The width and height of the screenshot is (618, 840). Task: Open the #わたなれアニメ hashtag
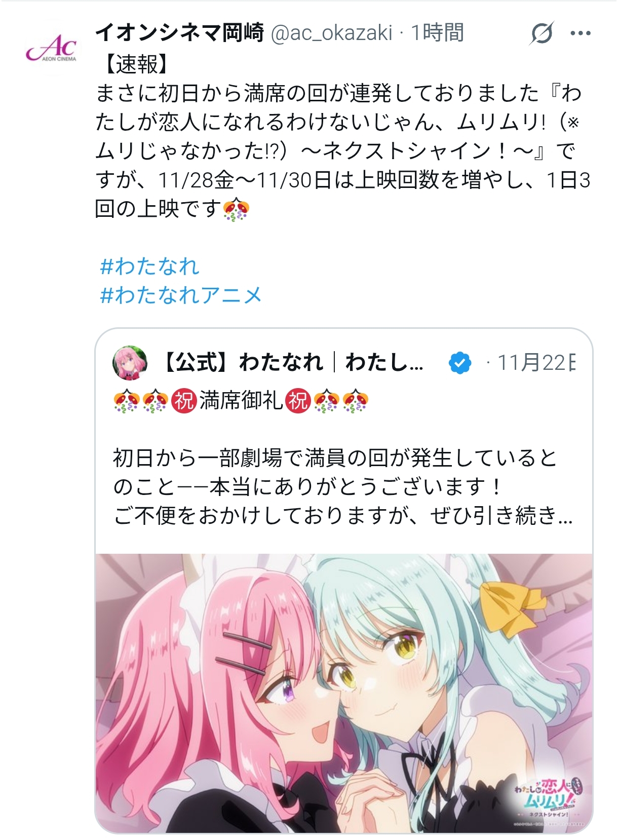pyautogui.click(x=181, y=295)
